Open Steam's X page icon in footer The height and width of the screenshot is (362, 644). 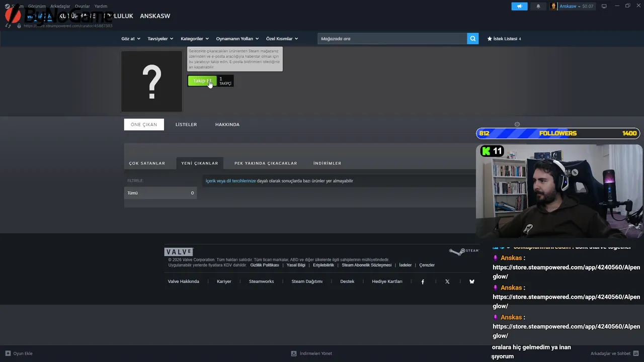[447, 282]
